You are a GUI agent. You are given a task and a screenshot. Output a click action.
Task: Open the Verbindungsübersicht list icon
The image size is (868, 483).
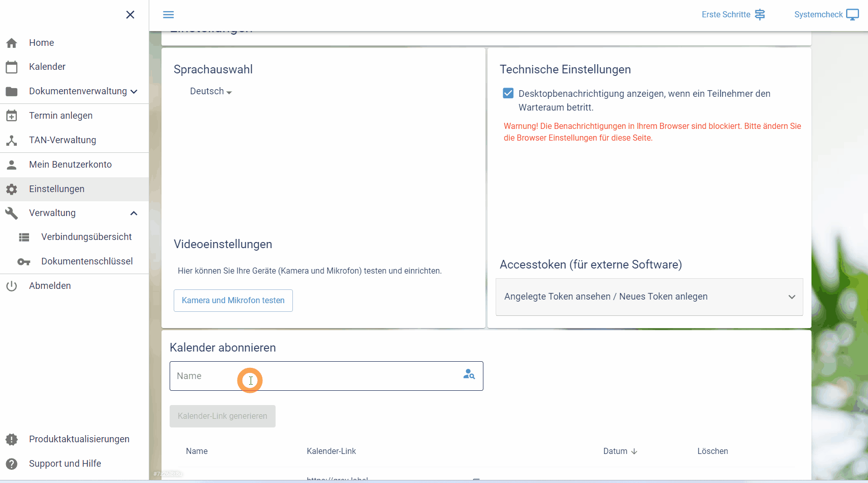pos(24,237)
